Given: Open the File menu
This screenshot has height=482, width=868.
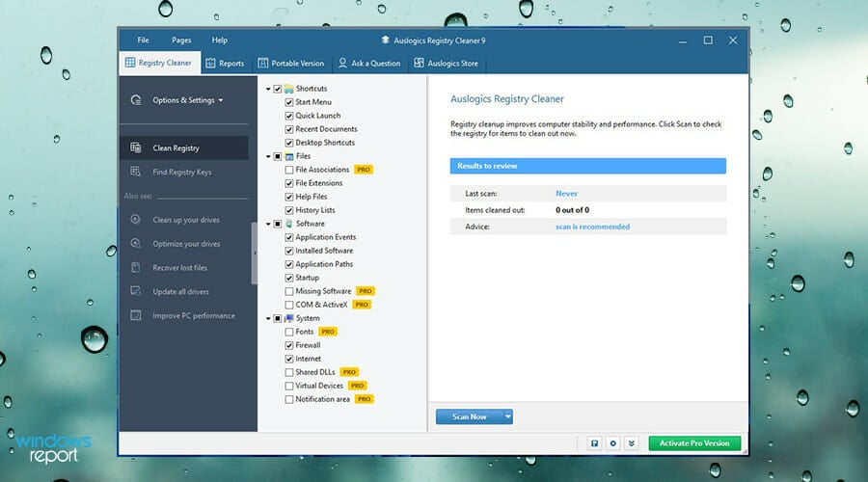Looking at the screenshot, I should [143, 40].
